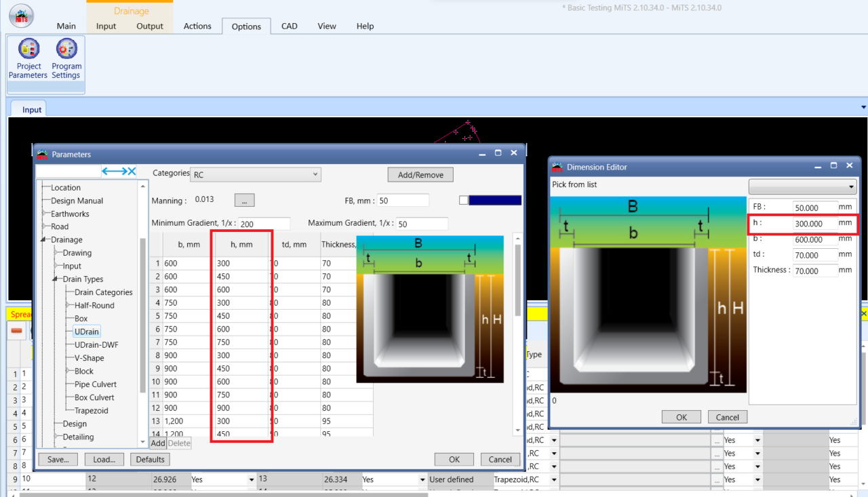Click the Defaults button in Parameters

pyautogui.click(x=149, y=459)
